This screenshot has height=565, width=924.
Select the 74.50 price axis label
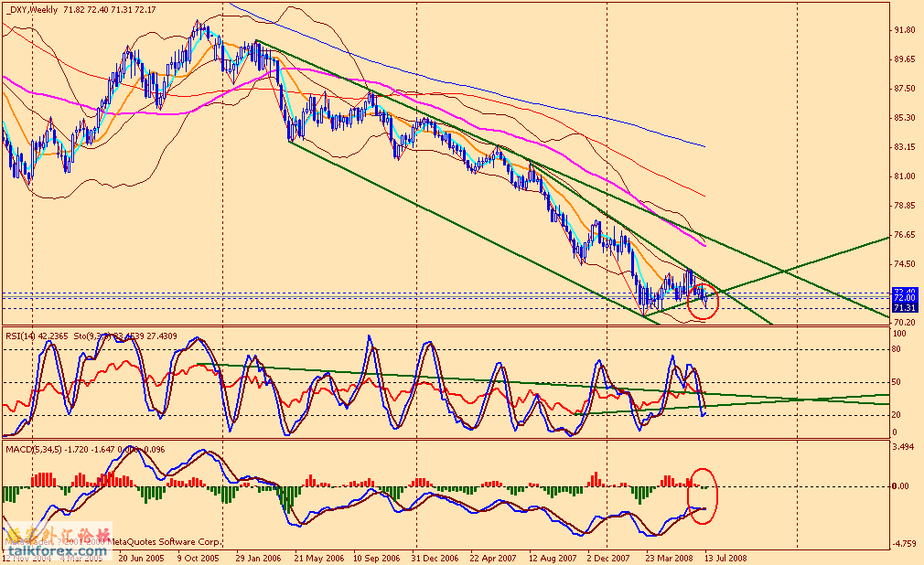[x=904, y=264]
